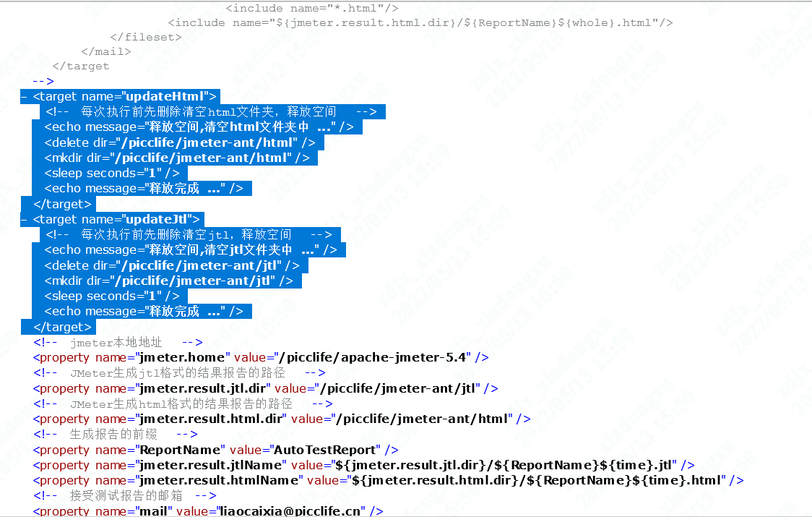
Task: Click the jmeter.result.jtlName property line
Action: coord(363,465)
